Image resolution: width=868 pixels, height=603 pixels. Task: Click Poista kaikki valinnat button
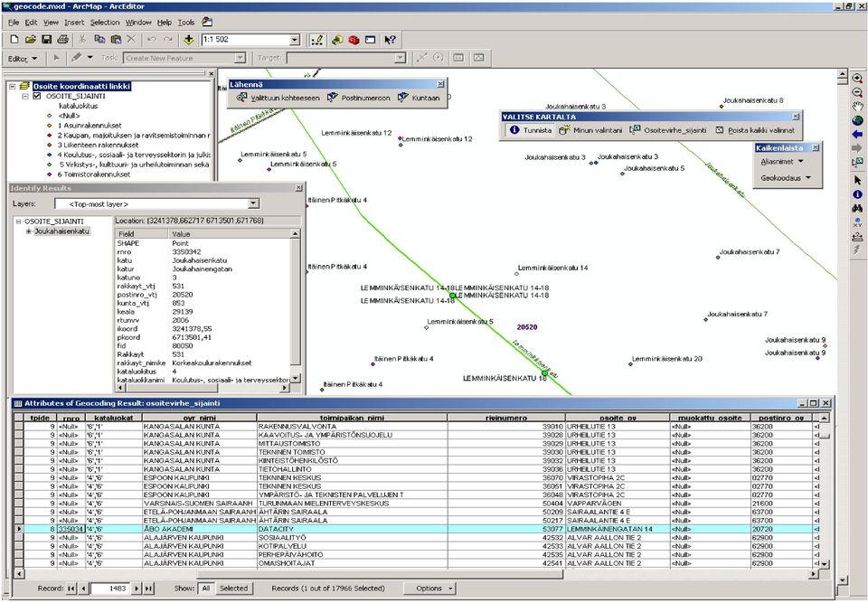click(754, 130)
